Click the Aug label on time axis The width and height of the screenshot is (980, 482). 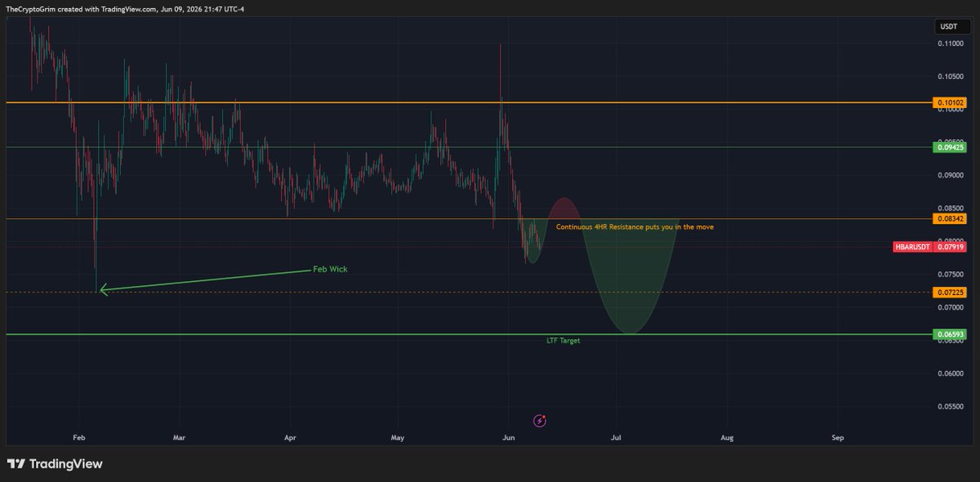pos(727,438)
